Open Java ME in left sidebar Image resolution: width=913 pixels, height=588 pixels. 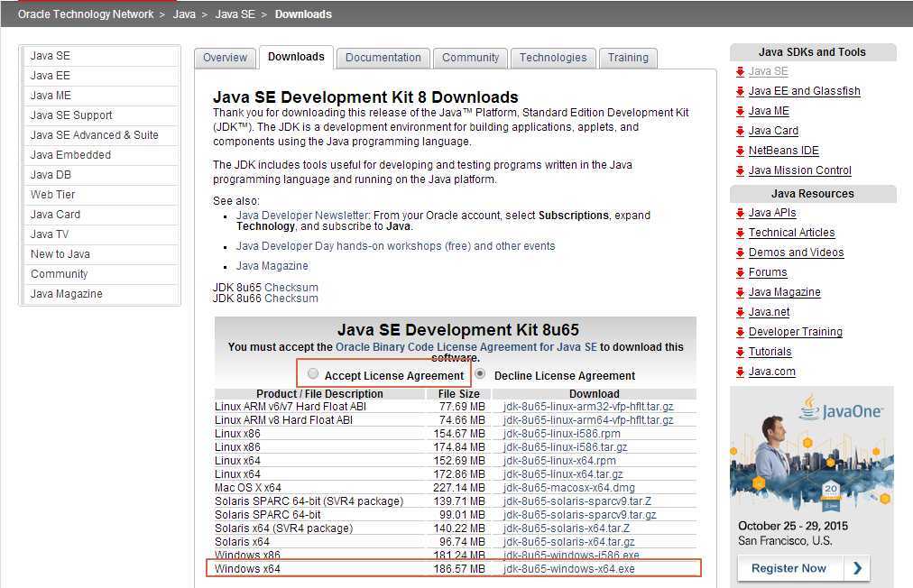point(100,96)
